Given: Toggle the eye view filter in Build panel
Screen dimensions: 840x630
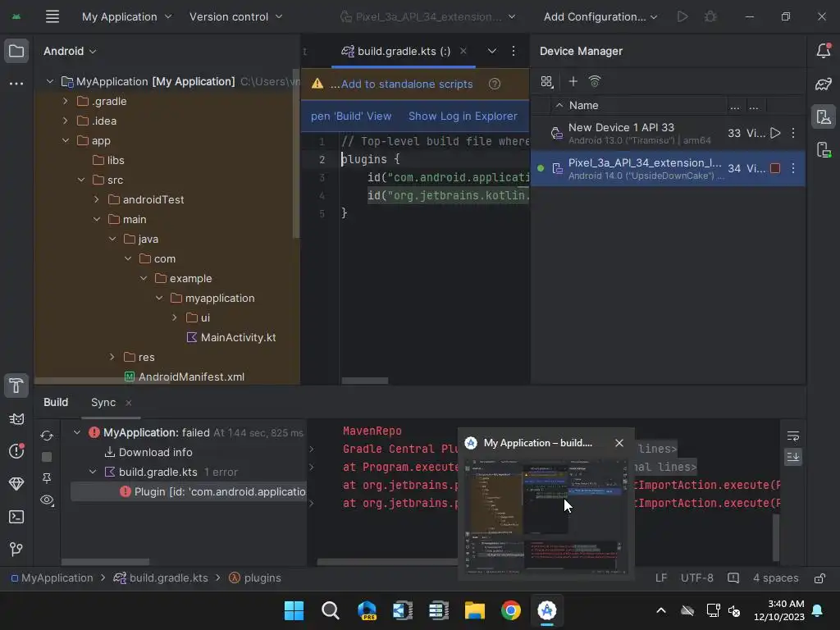Looking at the screenshot, I should (x=47, y=500).
